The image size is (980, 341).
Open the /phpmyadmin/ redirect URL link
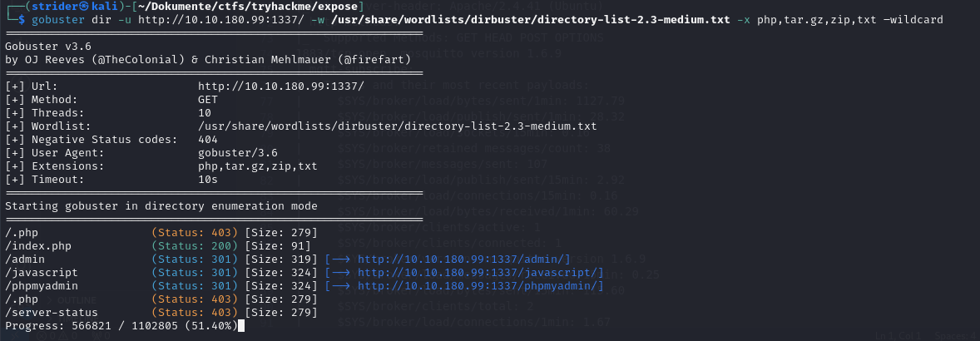click(481, 285)
